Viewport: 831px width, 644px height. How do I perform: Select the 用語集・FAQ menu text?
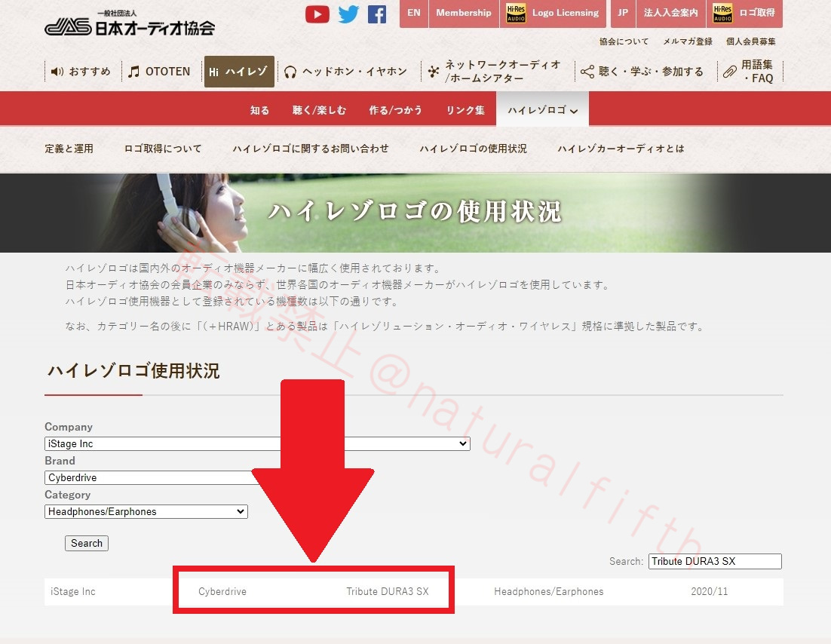(x=757, y=72)
